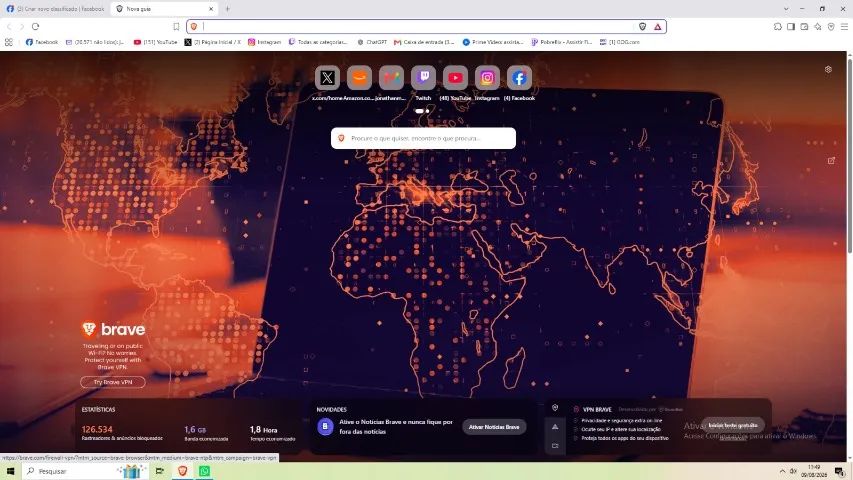The height and width of the screenshot is (480, 853).
Task: Go to the second page of top sites
Action: coord(428,111)
